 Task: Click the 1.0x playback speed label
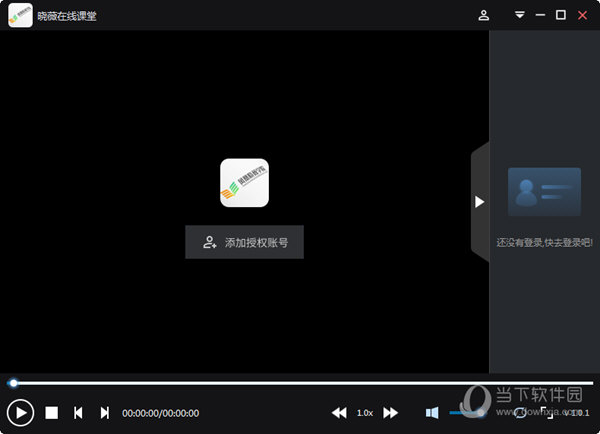(365, 413)
